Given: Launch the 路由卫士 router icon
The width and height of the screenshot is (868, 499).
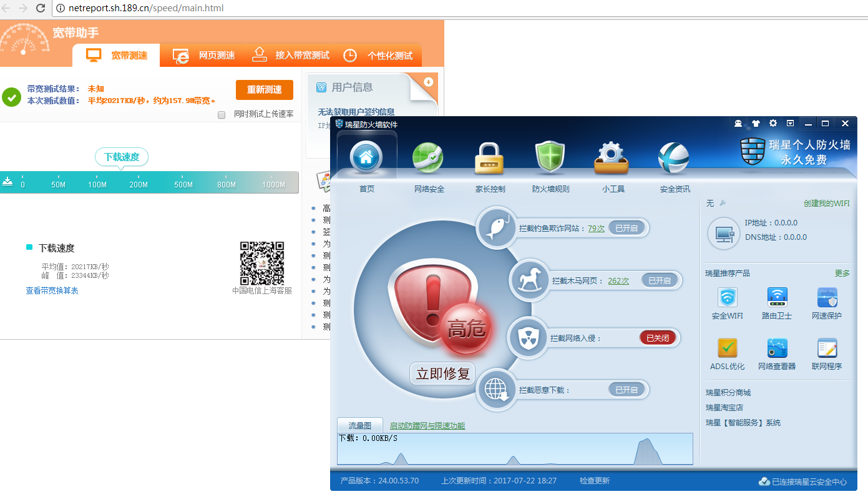Looking at the screenshot, I should tap(777, 297).
